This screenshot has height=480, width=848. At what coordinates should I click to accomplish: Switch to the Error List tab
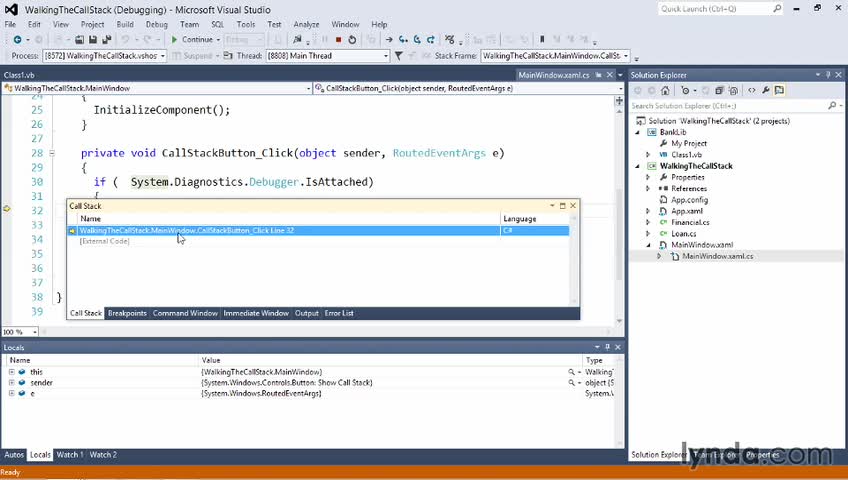point(339,313)
